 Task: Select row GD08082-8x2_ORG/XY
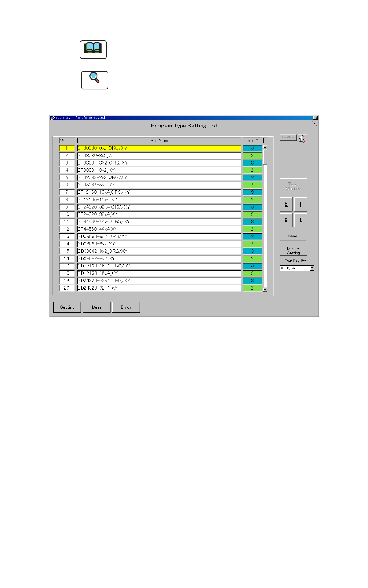159,251
